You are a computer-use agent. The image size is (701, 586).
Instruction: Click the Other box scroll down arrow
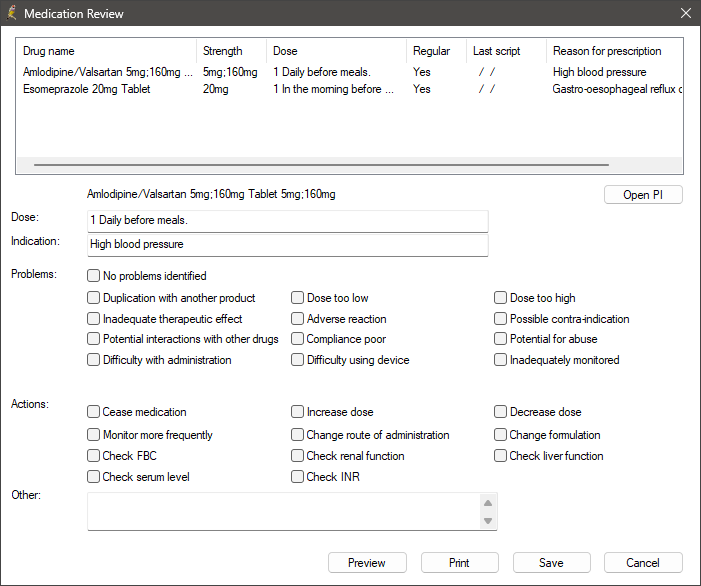(488, 521)
